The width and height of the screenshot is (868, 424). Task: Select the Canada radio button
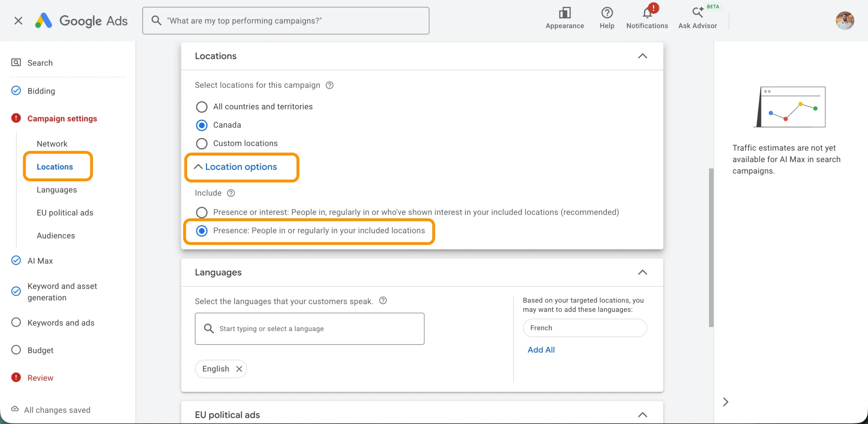[x=202, y=125]
